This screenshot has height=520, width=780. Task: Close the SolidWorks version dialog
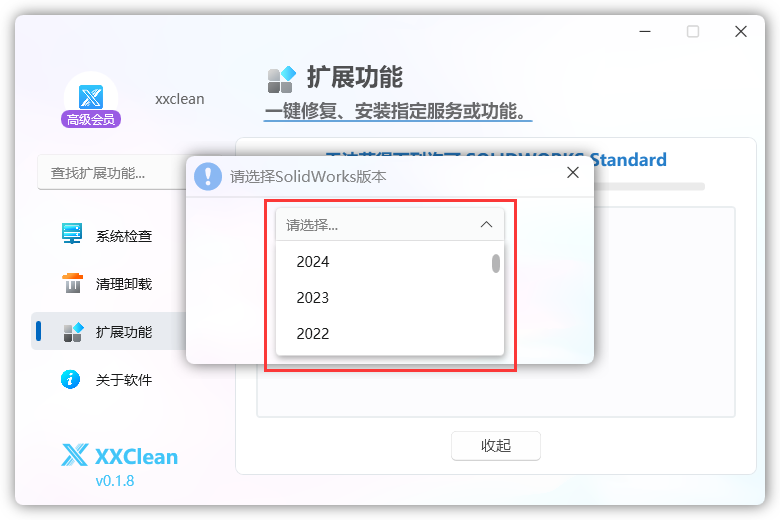(573, 173)
